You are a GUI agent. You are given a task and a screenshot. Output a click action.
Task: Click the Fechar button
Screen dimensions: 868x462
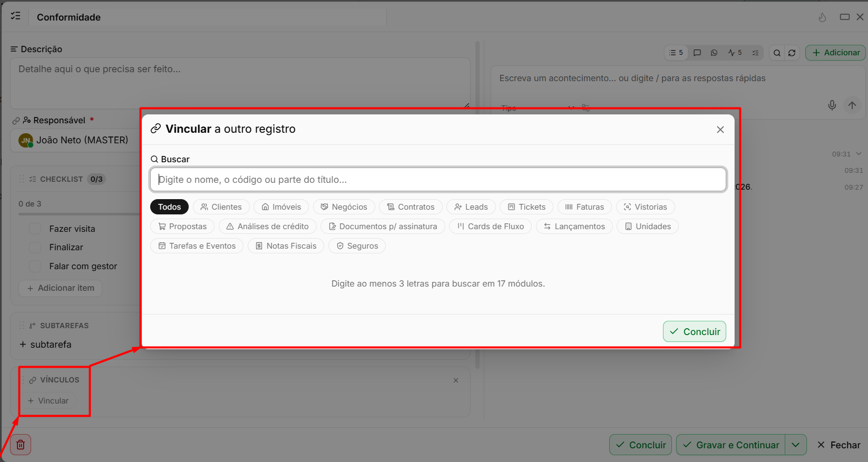coord(838,445)
